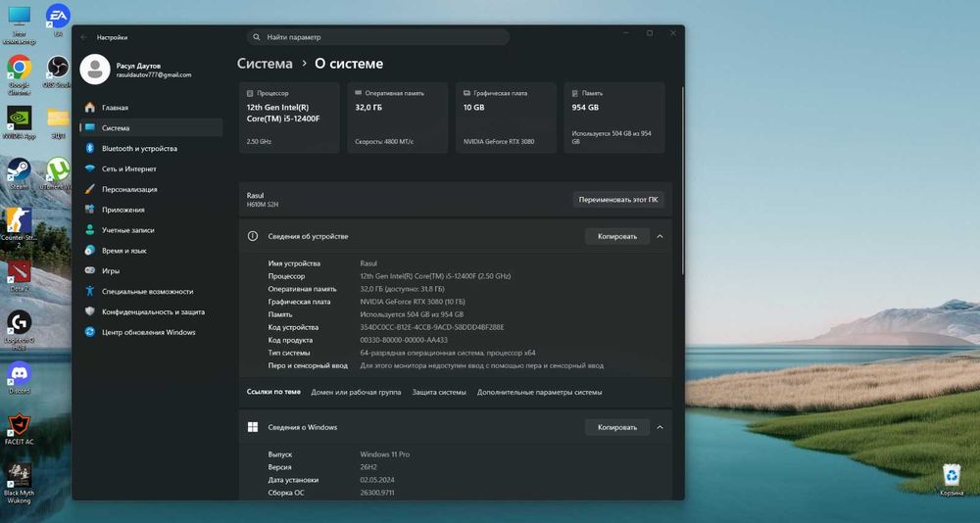Viewport: 980px width, 523px height.
Task: Click the Дата установки value 02.05.2024
Action: pyautogui.click(x=377, y=480)
